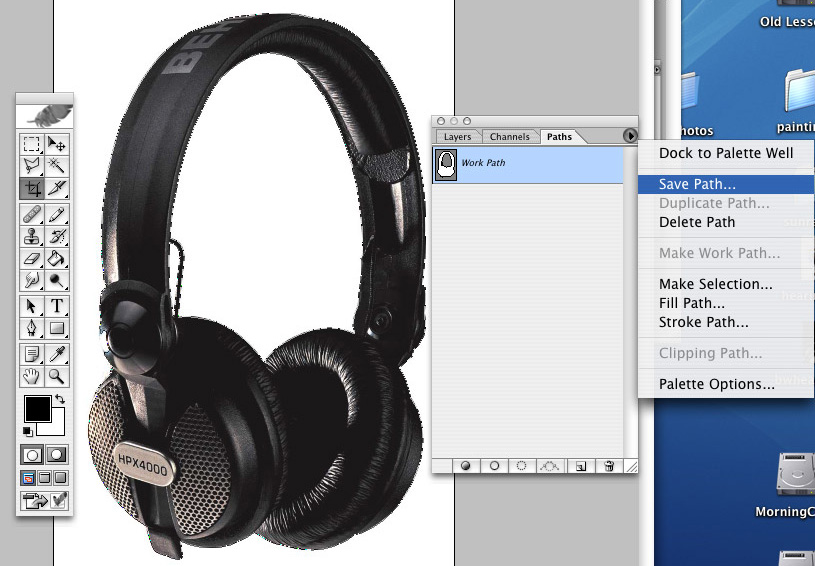This screenshot has width=815, height=566.
Task: Choose the Path Selection arrow tool
Action: (32, 306)
